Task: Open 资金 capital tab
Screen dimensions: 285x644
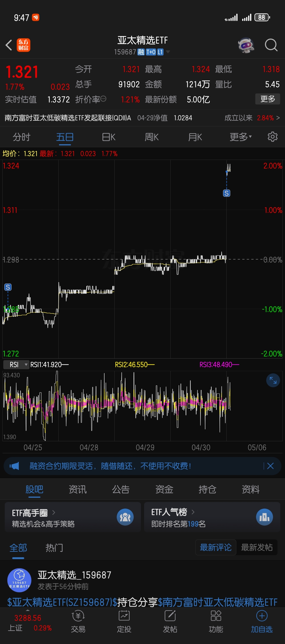Action: click(164, 489)
